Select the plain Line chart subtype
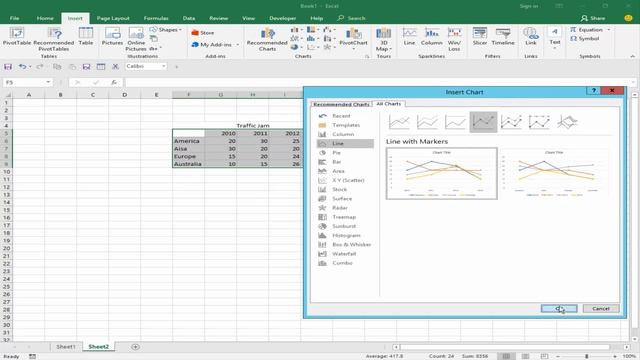 [399, 122]
